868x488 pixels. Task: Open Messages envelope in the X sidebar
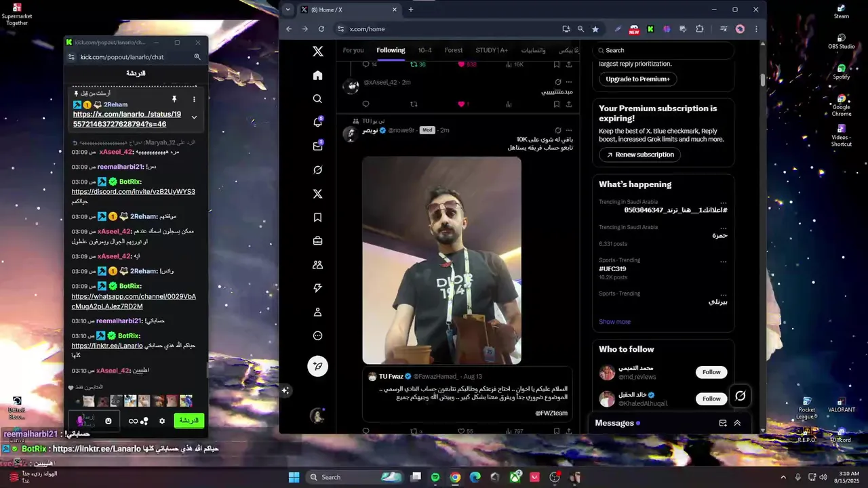[317, 146]
